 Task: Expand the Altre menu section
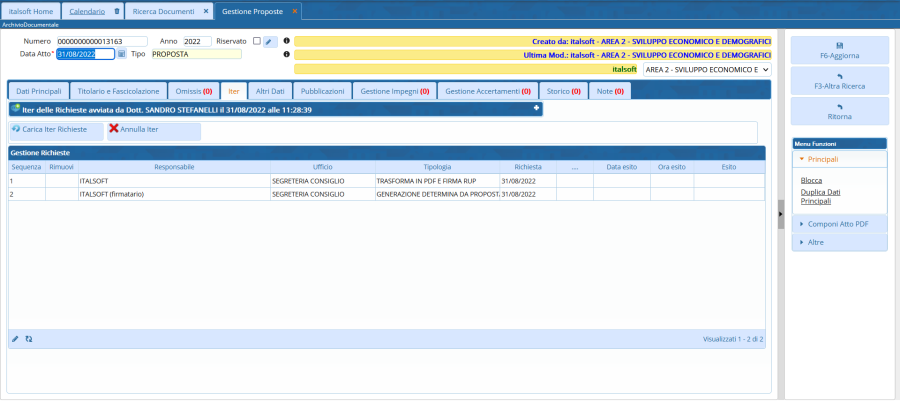tap(839, 243)
